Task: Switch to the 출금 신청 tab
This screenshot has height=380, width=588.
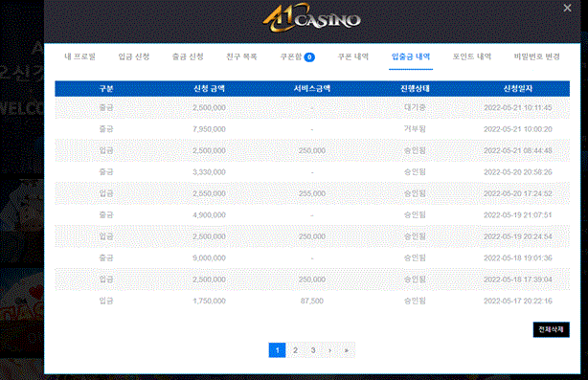Action: 188,56
